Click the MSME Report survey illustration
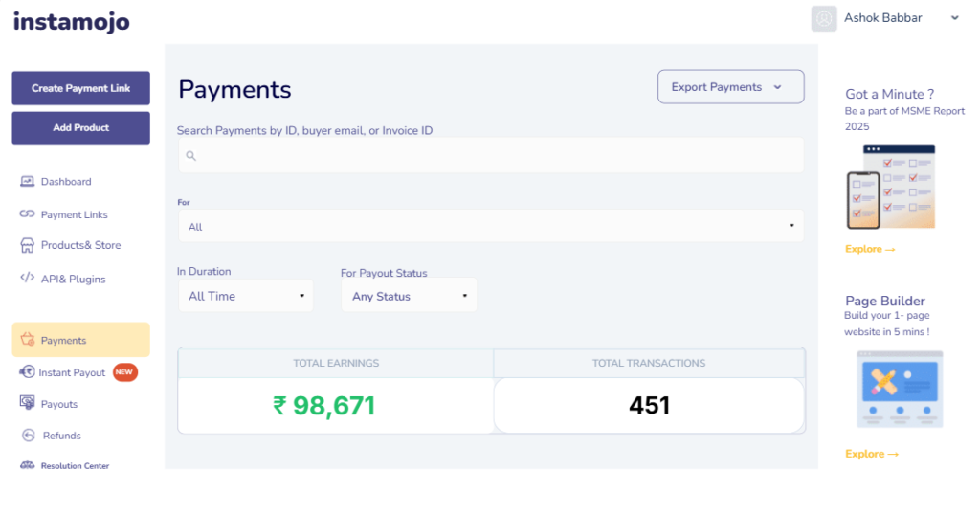Screen dimensions: 980x515 click(x=891, y=187)
